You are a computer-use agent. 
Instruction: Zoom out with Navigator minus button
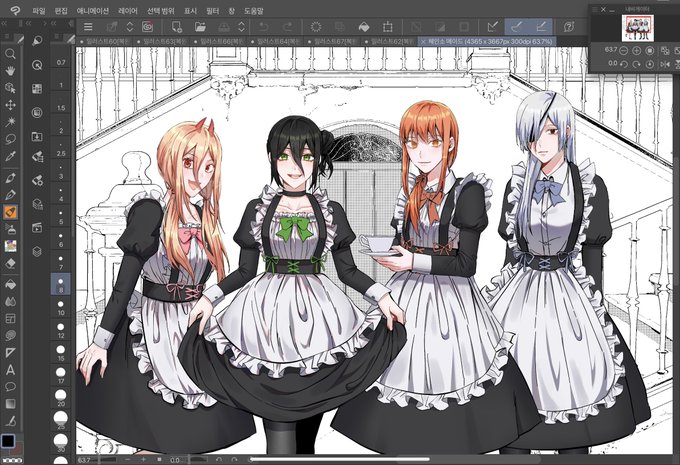623,51
